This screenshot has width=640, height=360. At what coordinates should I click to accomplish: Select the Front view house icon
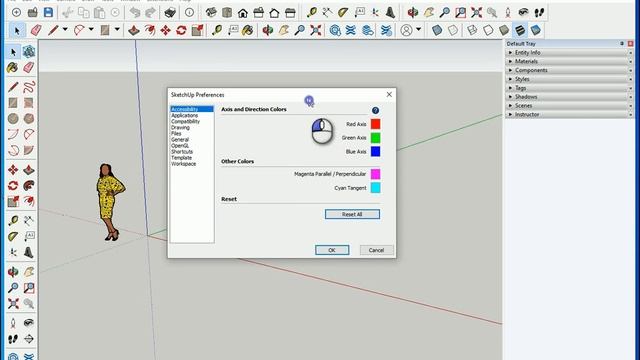(x=243, y=13)
